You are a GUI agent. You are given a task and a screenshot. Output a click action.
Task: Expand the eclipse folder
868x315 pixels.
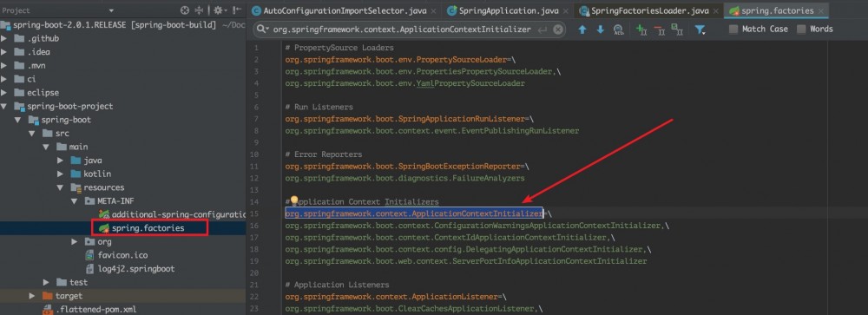tap(4, 93)
